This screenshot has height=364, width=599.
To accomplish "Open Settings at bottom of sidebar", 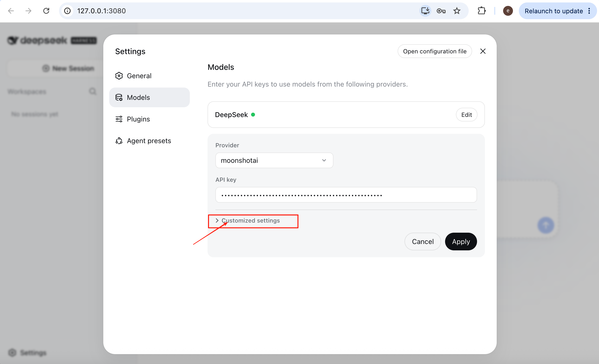I will point(27,353).
